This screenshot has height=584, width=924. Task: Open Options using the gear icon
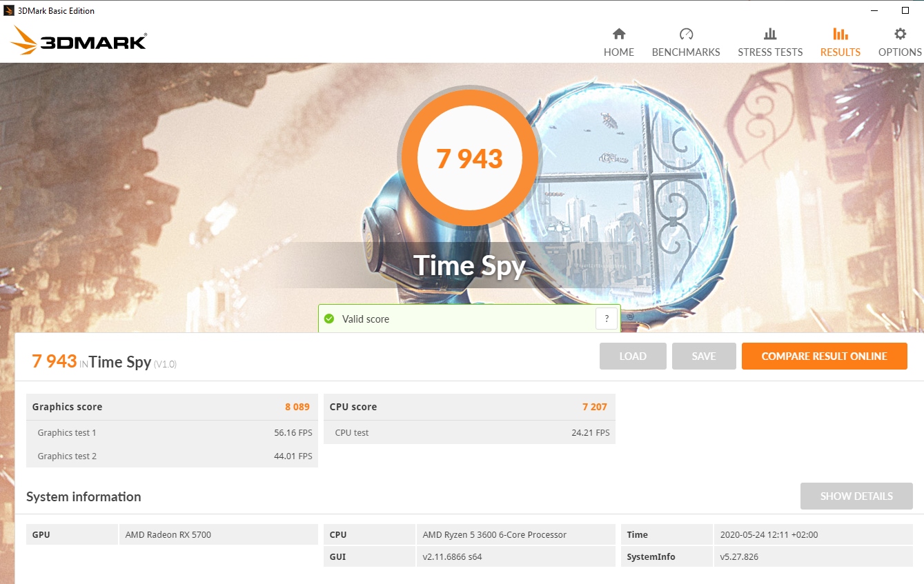899,33
